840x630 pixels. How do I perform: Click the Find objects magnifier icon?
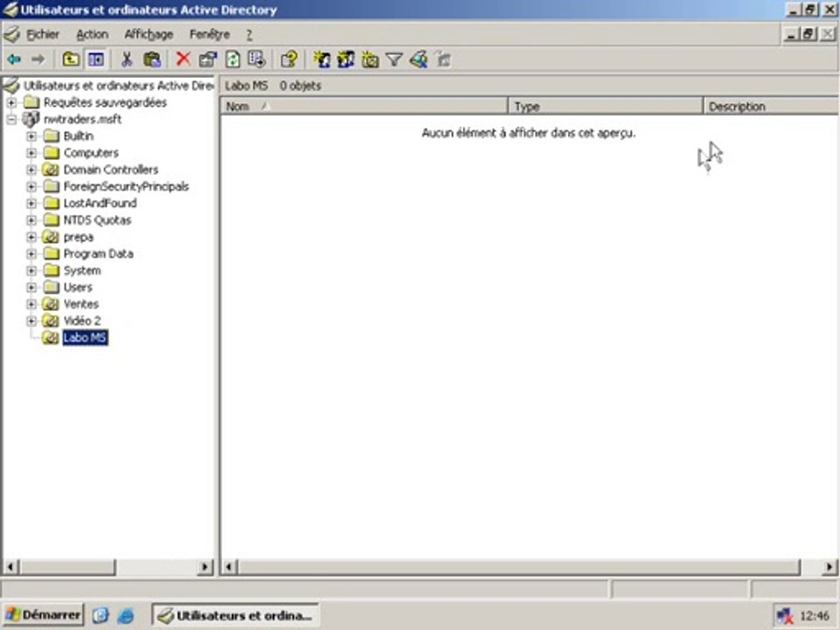(x=419, y=59)
